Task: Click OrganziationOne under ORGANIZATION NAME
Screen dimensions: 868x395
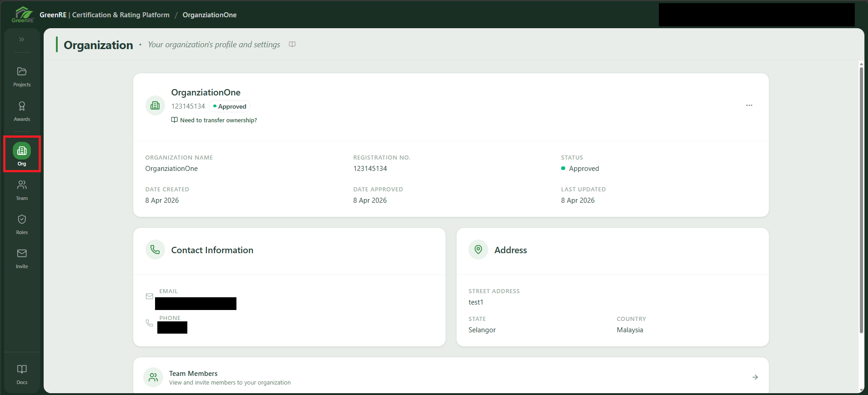Action: pos(171,169)
